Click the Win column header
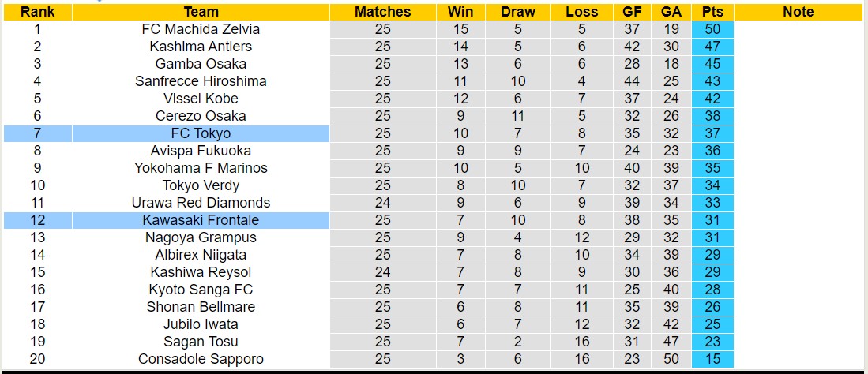Screen dimensions: 868x374 point(460,12)
